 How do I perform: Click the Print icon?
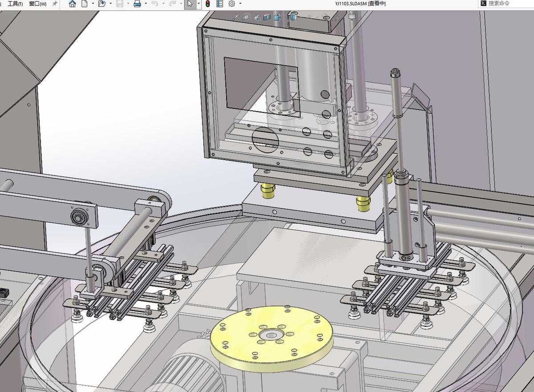(137, 4)
